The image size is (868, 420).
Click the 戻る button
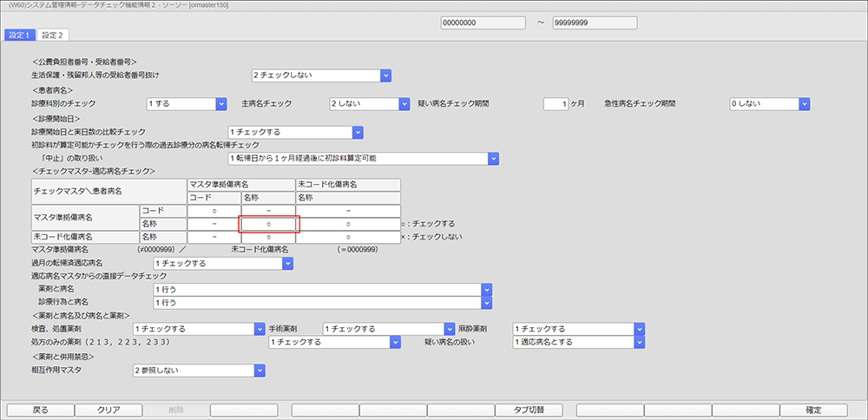coord(40,410)
